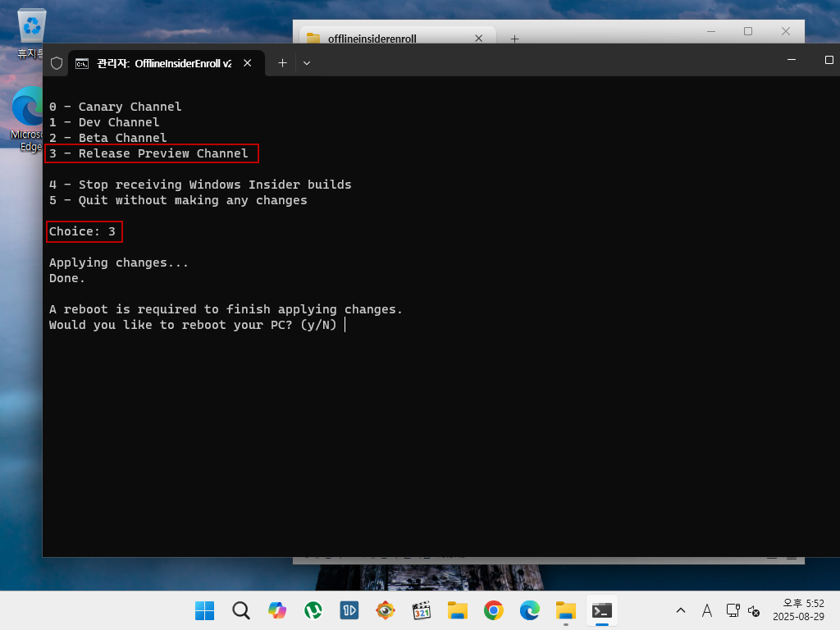Viewport: 840px width, 630px height.
Task: Click the text '0 - Canary Channel'
Action: tap(115, 107)
